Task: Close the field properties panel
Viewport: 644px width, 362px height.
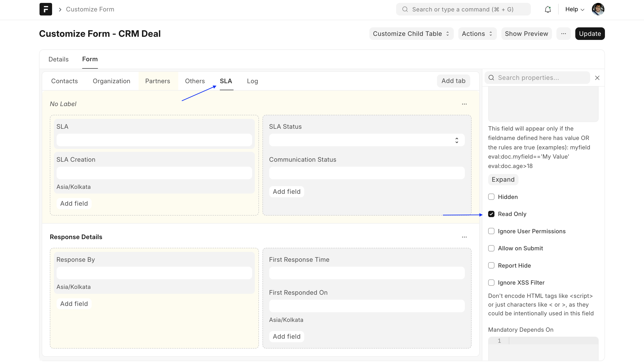Action: point(597,78)
